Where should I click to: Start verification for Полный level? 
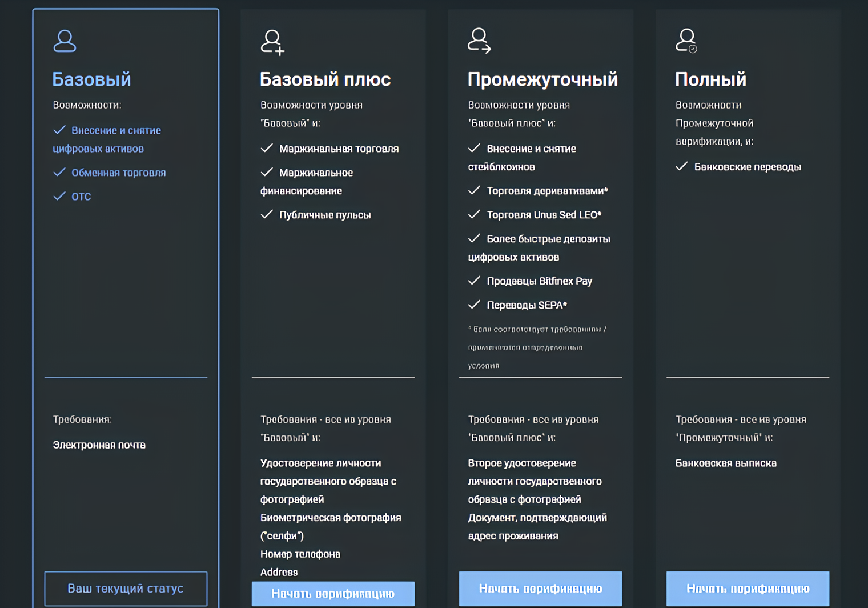[748, 589]
